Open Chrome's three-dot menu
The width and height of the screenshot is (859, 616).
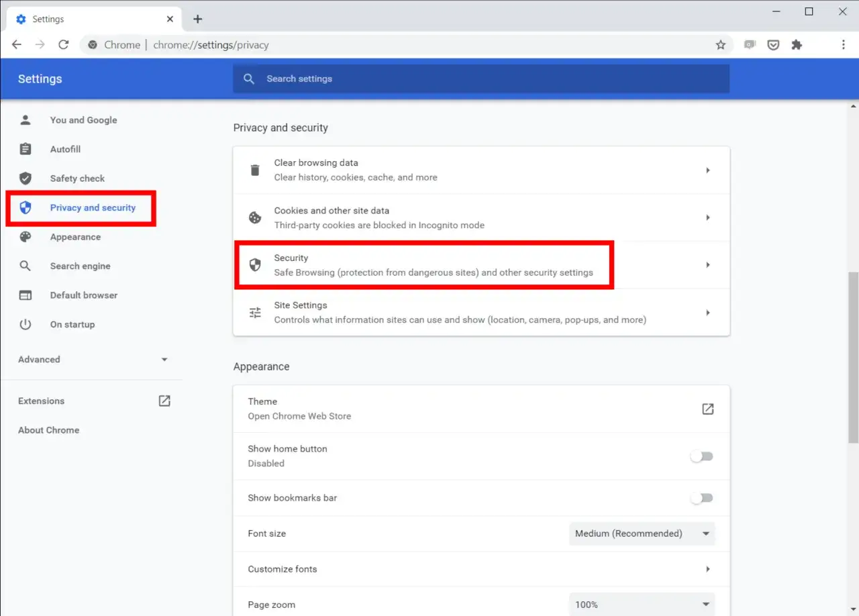click(x=844, y=45)
